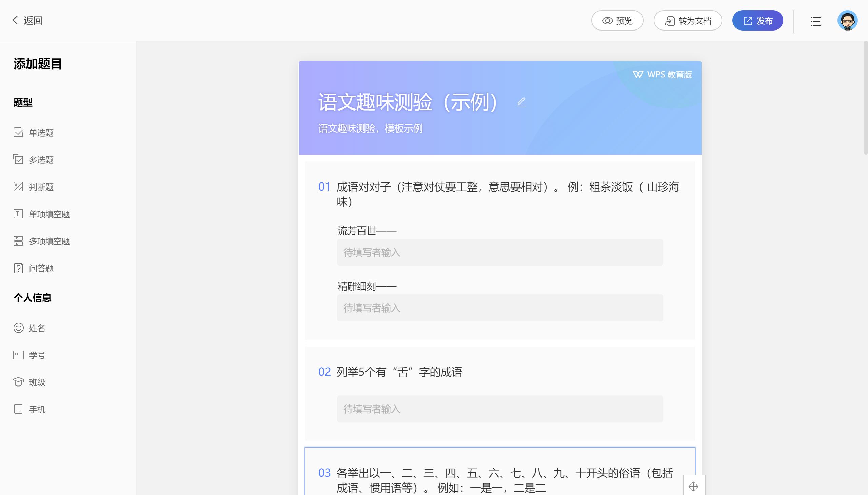This screenshot has width=868, height=495.
Task: Add a 判断题 (true/false) question
Action: coord(40,187)
